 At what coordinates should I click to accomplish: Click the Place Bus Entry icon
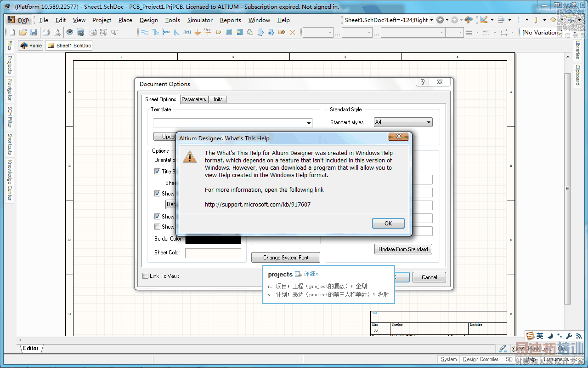[x=176, y=32]
